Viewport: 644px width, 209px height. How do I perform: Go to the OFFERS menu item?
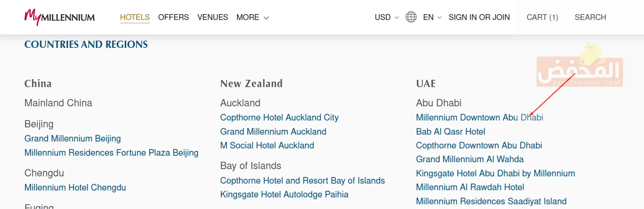173,17
